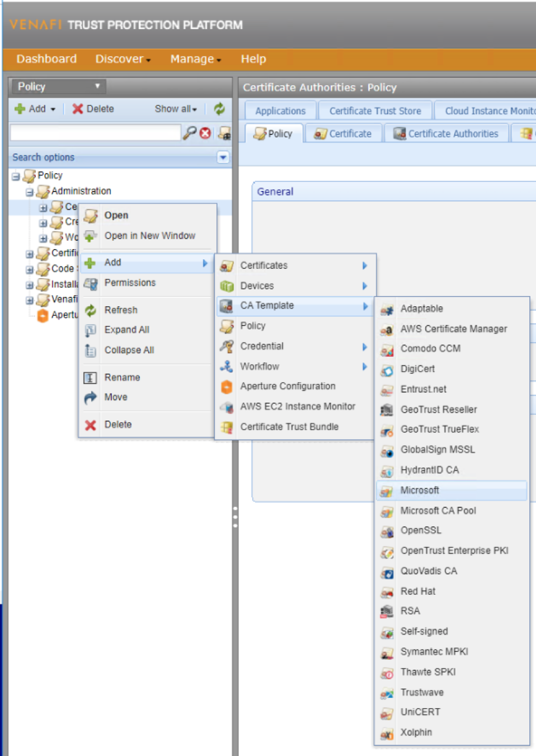536x756 pixels.
Task: Click the Self-signed icon
Action: (387, 632)
